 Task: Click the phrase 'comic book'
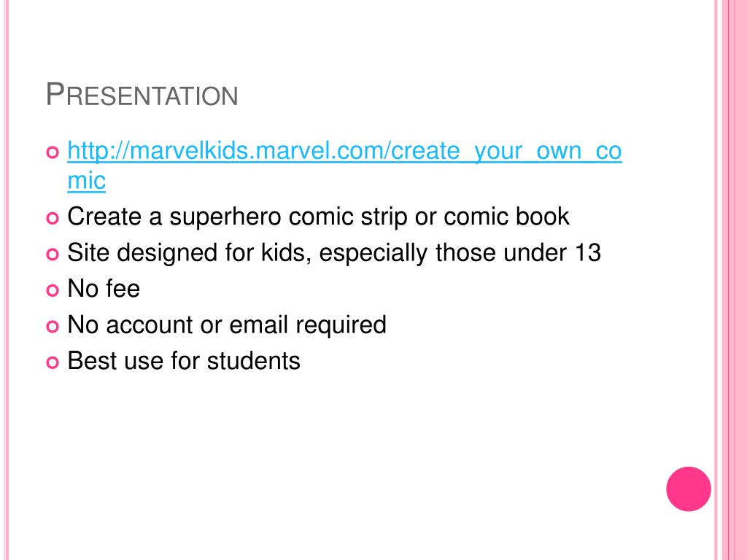tap(506, 217)
